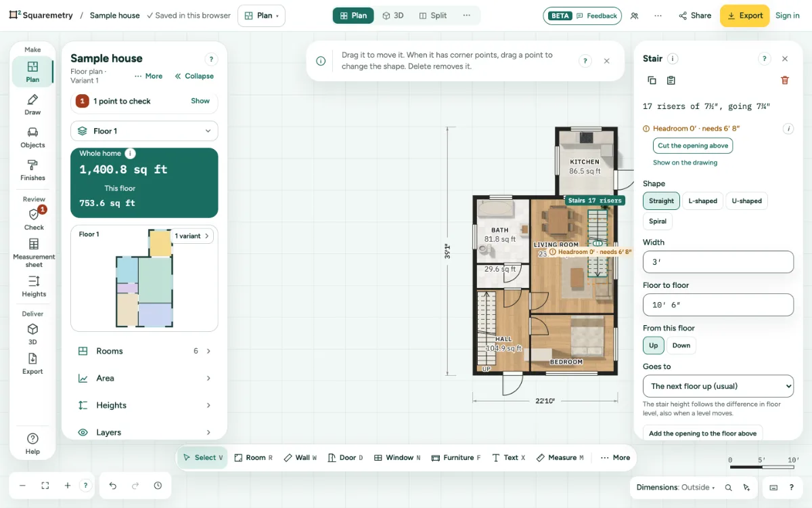This screenshot has height=508, width=812.
Task: Select the Wall tool in bottom toolbar
Action: (300, 458)
